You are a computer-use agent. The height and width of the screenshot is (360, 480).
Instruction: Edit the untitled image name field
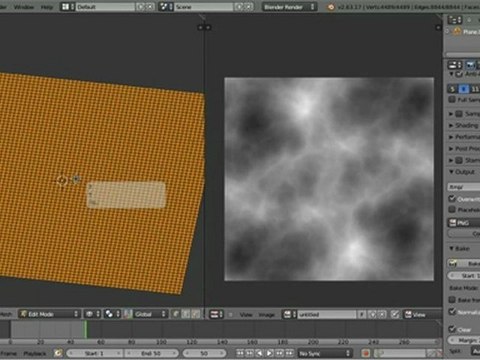point(327,314)
